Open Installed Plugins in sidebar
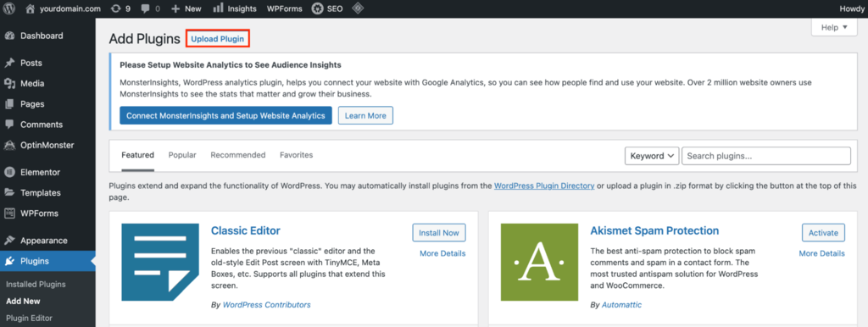Viewport: 868px width, 327px height. click(x=36, y=285)
